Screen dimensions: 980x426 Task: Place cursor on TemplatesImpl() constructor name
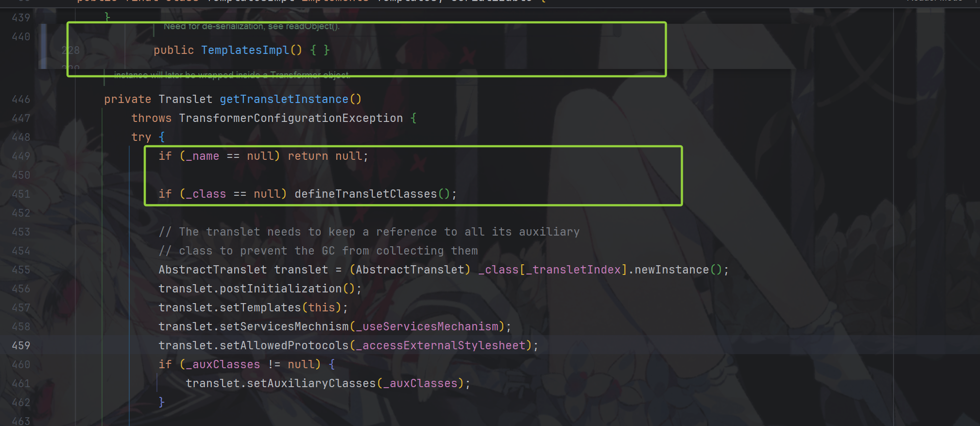coord(245,50)
